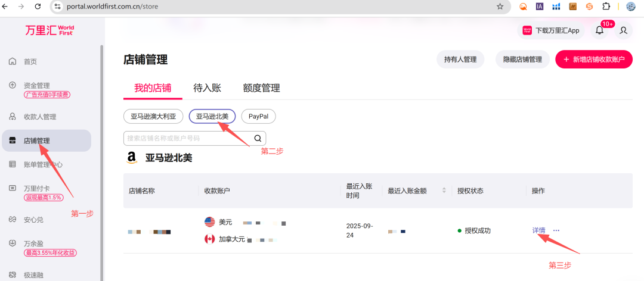Reload the page with the refresh icon
Viewport: 644px width, 281px height.
tap(38, 6)
